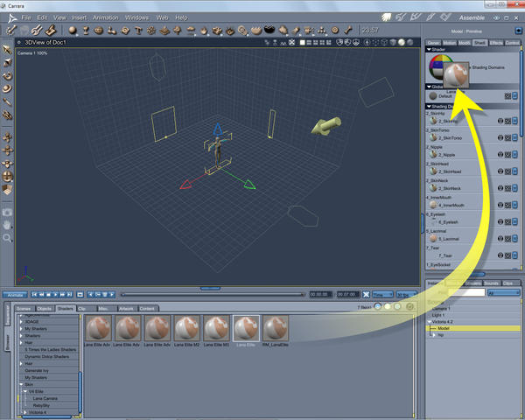Edit the 2_SkinTorso shader checker icon
This screenshot has width=525, height=420.
click(x=507, y=137)
